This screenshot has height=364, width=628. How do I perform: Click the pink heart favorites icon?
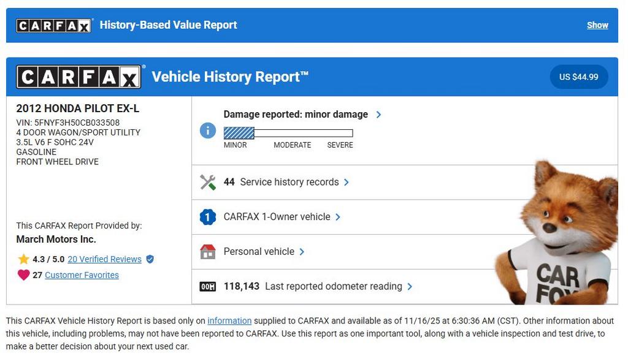pos(23,275)
